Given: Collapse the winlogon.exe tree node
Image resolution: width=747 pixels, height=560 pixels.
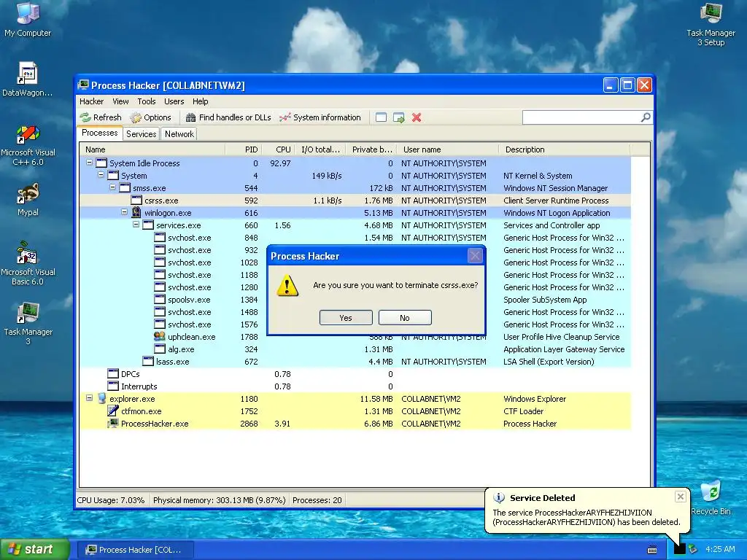Looking at the screenshot, I should (124, 212).
